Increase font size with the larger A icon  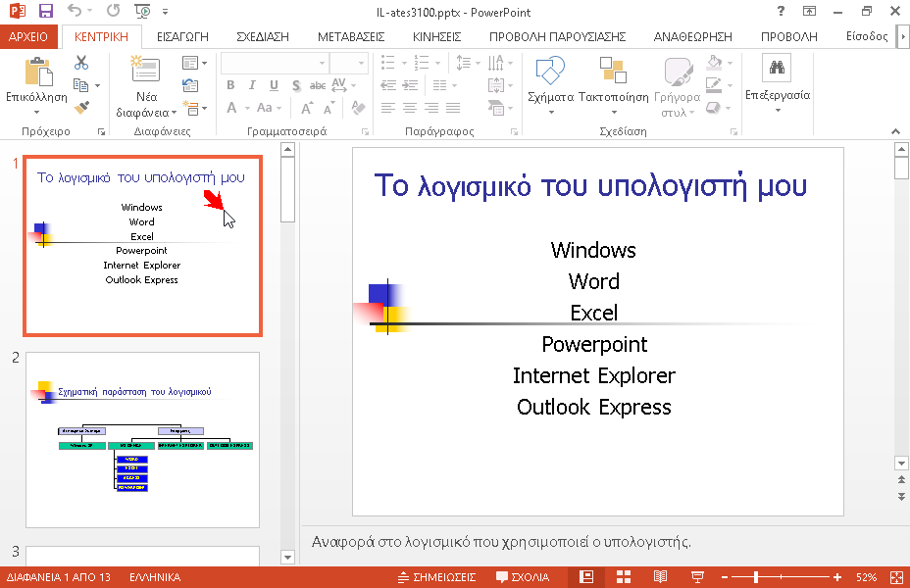pos(306,108)
